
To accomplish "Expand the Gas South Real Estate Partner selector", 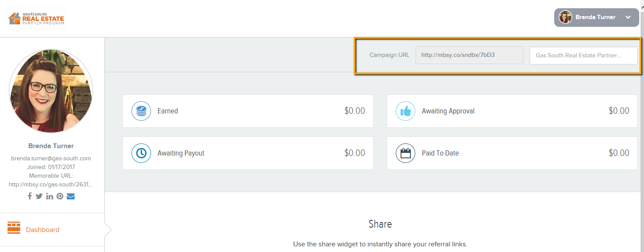I will (584, 55).
